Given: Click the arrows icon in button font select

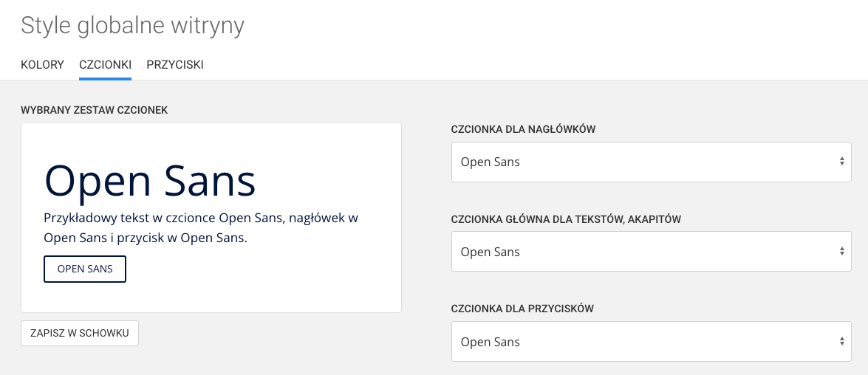Looking at the screenshot, I should click(x=841, y=342).
